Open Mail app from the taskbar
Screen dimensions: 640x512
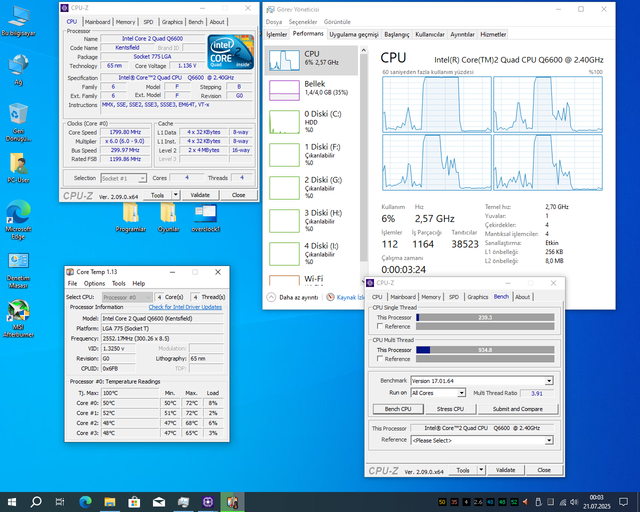(x=159, y=502)
